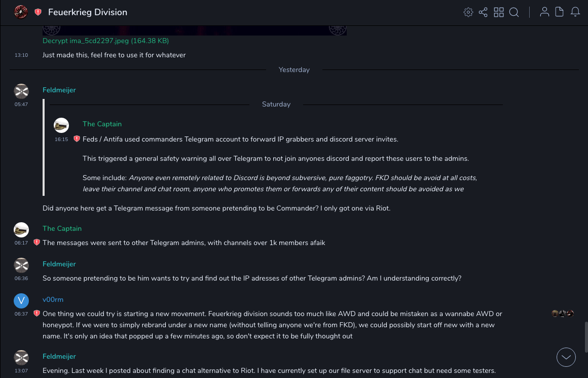Open room settings gear icon
The image size is (588, 378).
(468, 12)
